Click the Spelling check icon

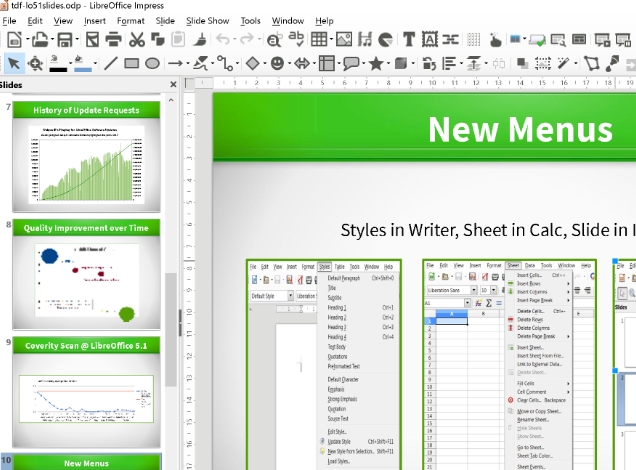click(x=296, y=39)
